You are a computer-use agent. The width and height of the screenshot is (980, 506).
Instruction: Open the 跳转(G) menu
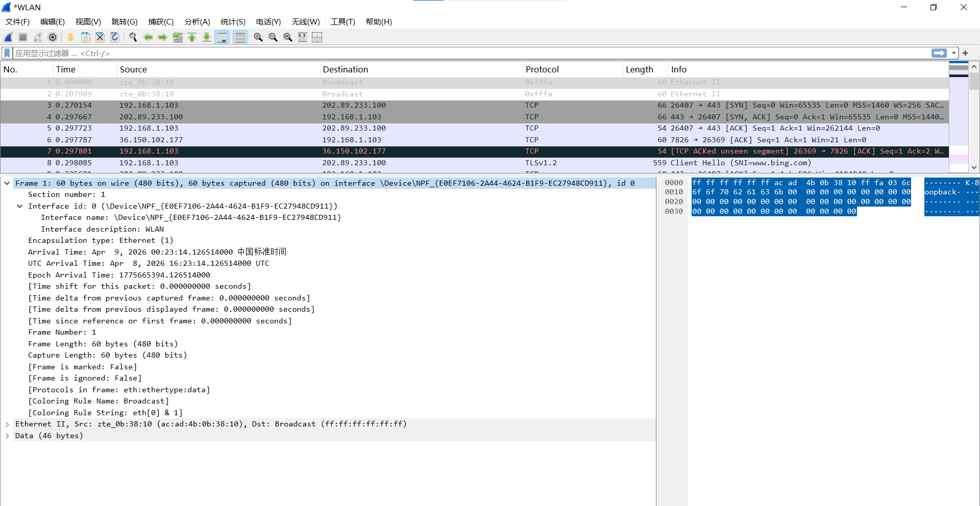pos(125,22)
